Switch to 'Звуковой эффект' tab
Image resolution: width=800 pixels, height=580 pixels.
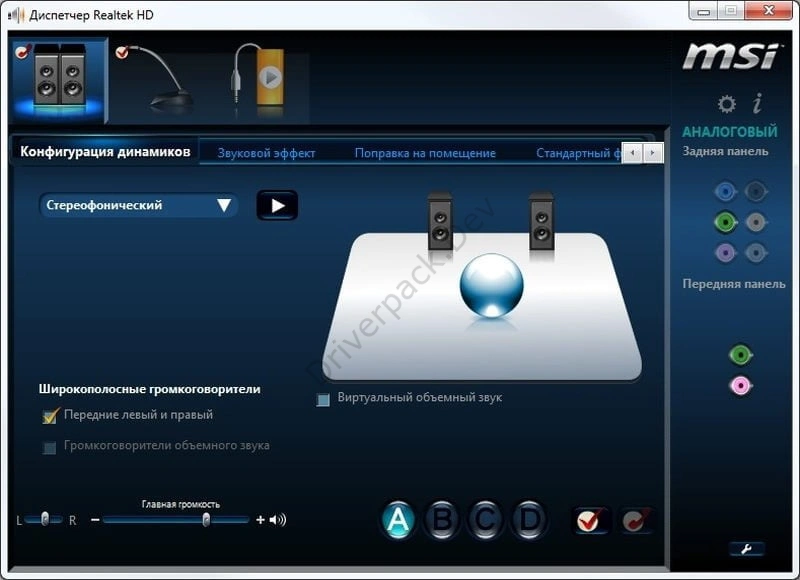pos(266,153)
